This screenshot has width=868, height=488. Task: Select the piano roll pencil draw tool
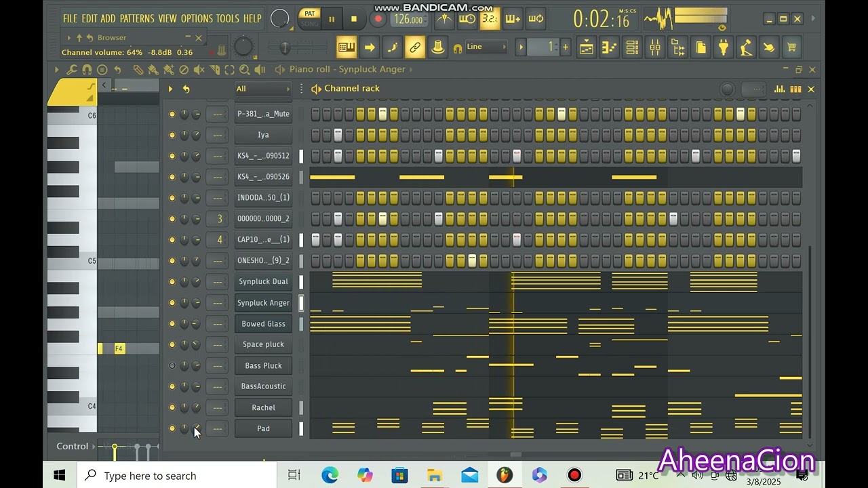(138, 69)
